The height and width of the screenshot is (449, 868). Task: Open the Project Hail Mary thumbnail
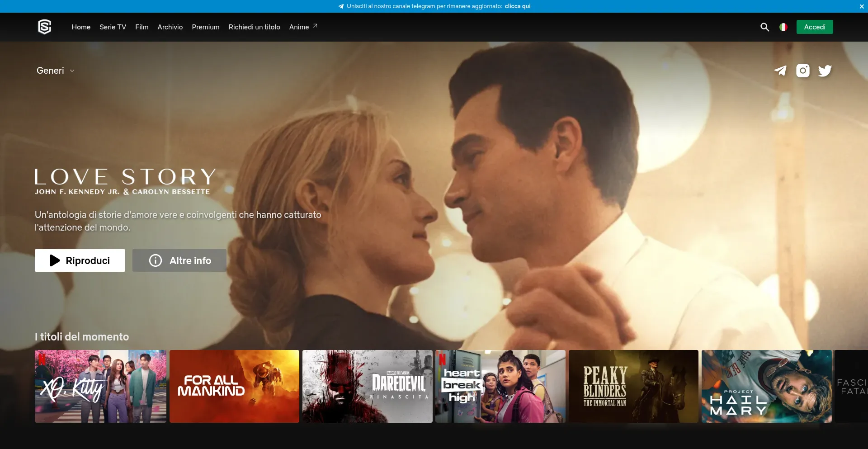pos(767,386)
